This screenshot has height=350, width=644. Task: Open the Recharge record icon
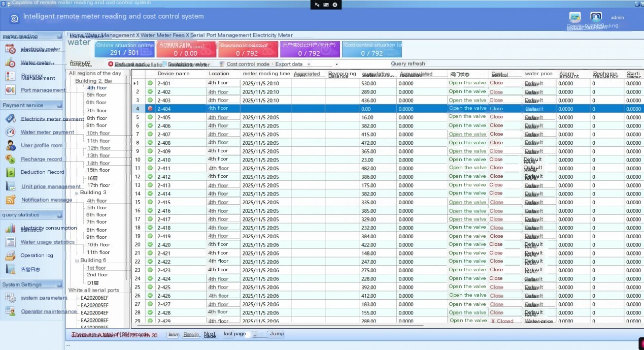tap(10, 159)
